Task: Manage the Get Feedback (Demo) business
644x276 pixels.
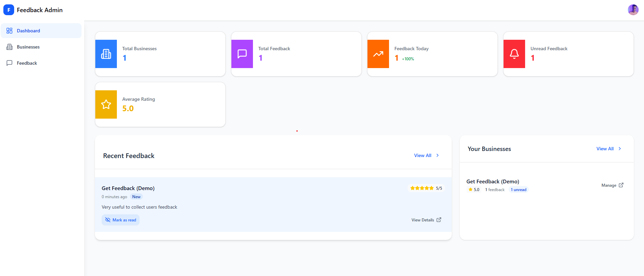Action: point(612,185)
